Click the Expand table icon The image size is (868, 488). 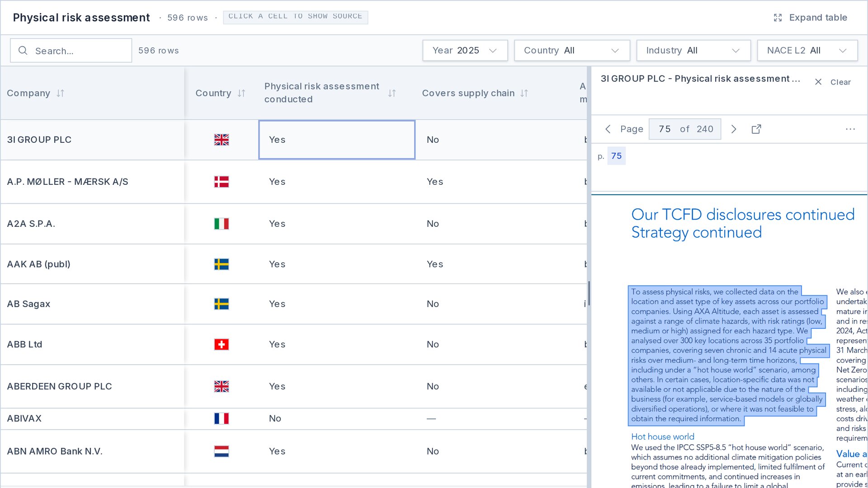778,18
